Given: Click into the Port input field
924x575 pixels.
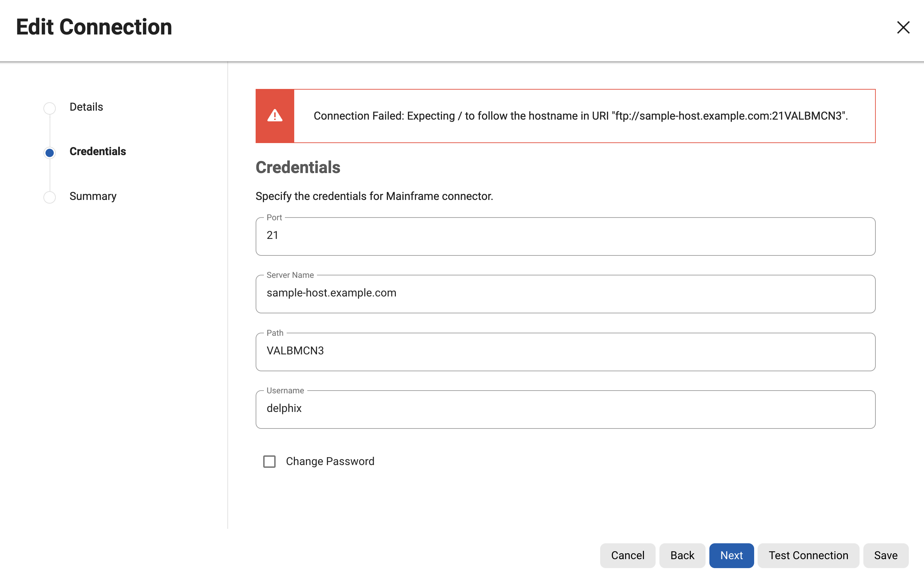Looking at the screenshot, I should pyautogui.click(x=565, y=236).
